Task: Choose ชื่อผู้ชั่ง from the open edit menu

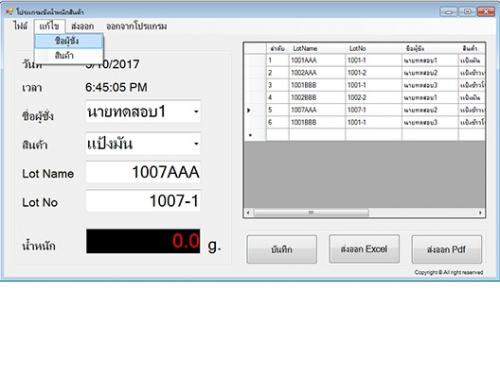Action: [69, 41]
